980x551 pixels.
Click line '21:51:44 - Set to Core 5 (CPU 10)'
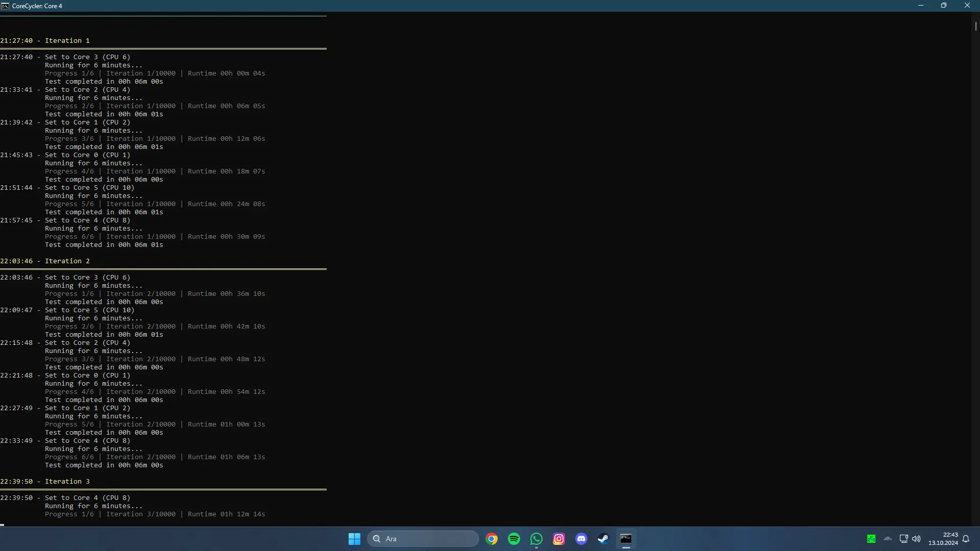tap(67, 188)
